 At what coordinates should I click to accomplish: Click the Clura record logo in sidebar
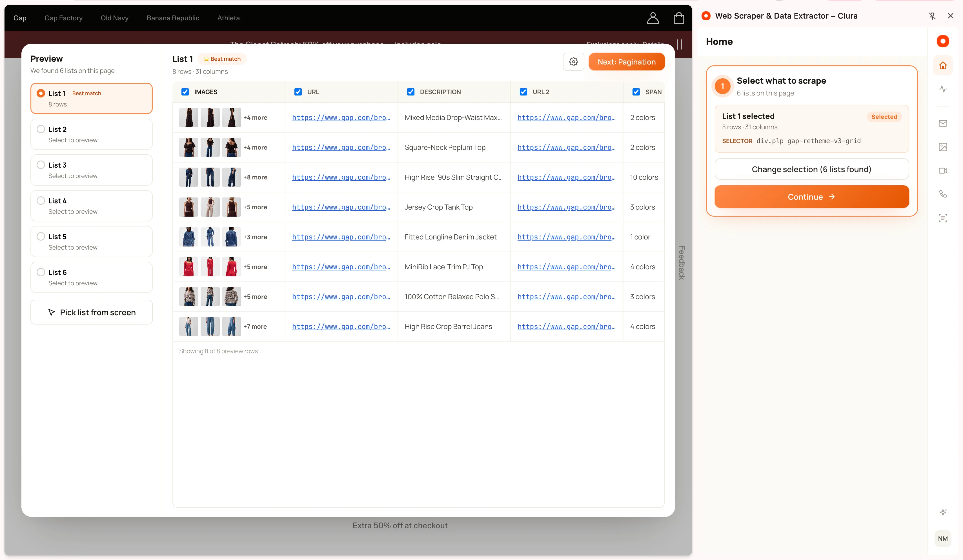[943, 41]
